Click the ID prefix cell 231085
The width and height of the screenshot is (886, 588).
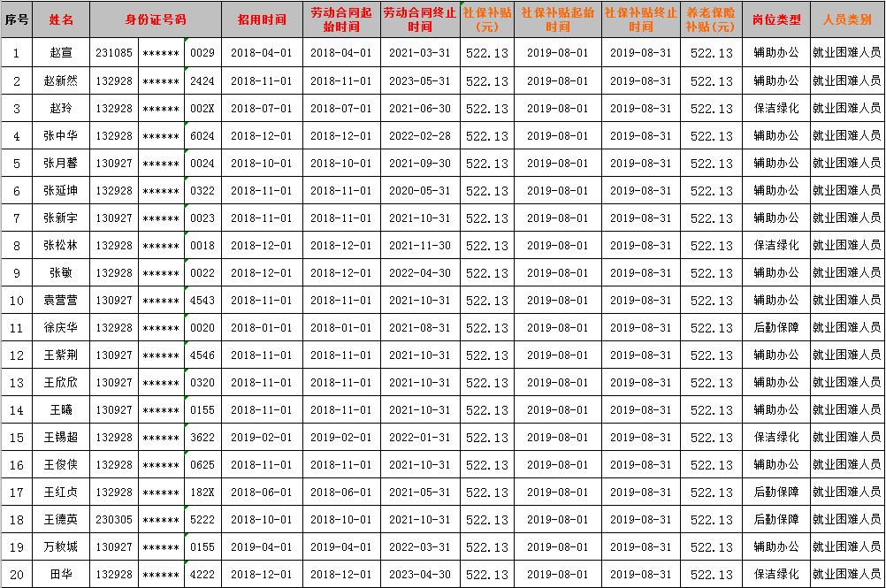(x=114, y=53)
